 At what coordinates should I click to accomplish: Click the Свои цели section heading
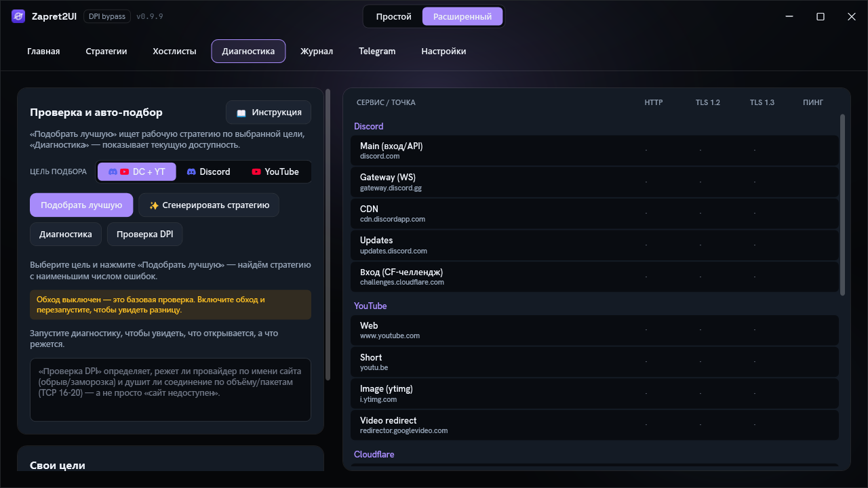58,465
